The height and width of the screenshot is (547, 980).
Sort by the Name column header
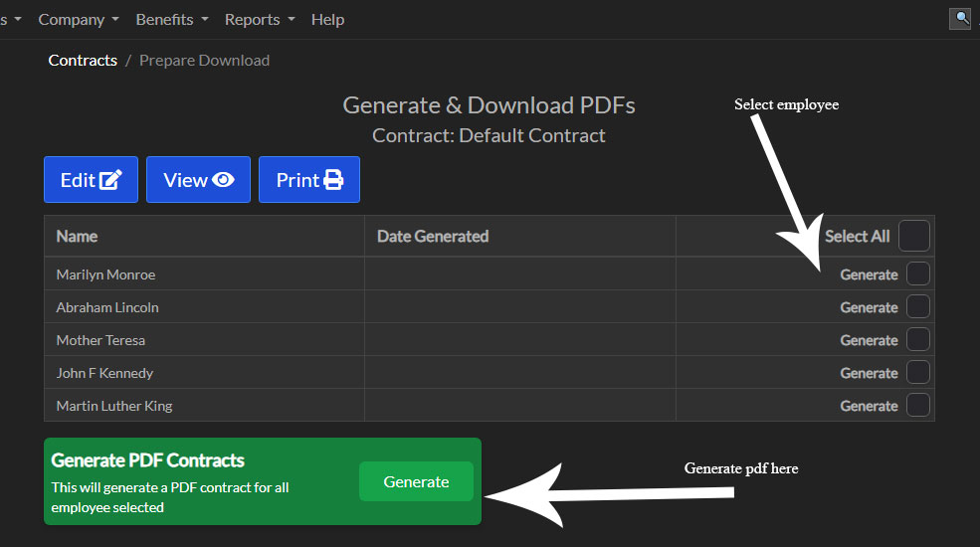pos(77,237)
